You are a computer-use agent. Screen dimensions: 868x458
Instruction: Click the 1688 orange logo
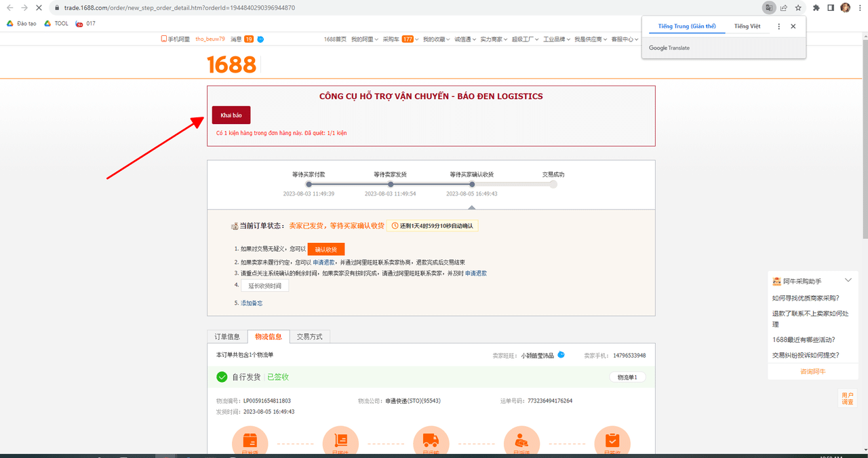click(231, 64)
